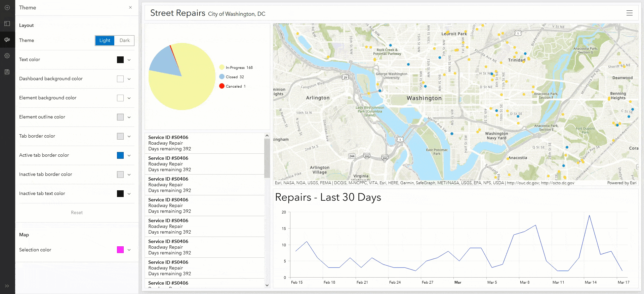Open the layout view icon in sidebar

click(7, 23)
